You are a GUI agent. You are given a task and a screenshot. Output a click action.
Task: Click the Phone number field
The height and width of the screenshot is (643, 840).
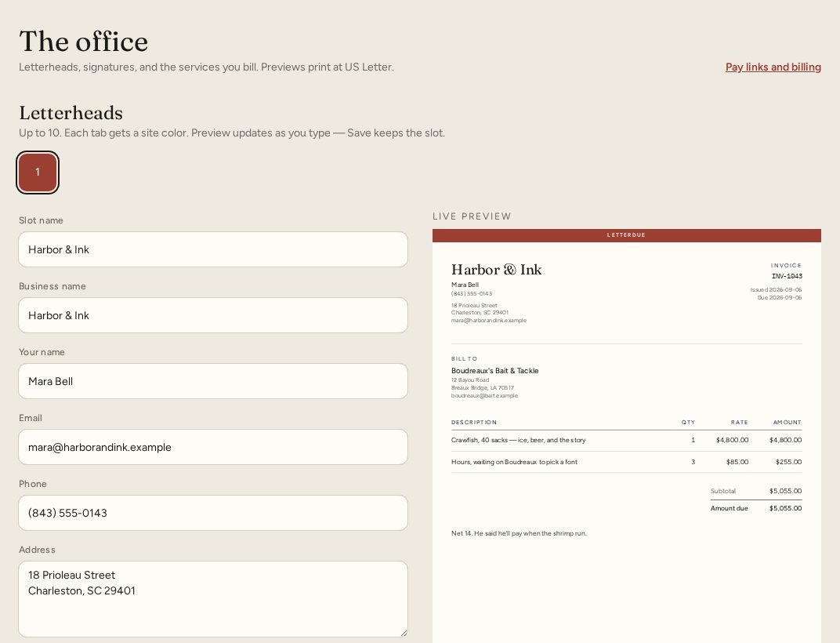tap(213, 513)
